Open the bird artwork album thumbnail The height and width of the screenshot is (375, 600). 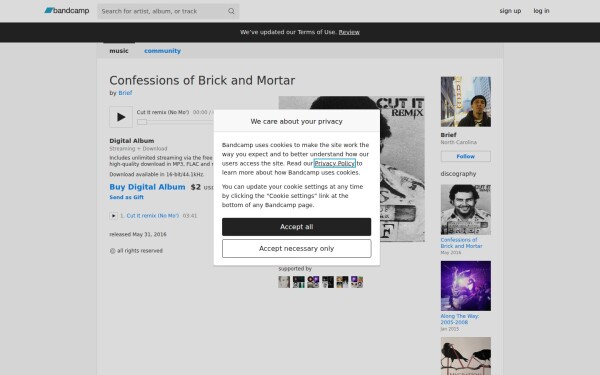pyautogui.click(x=466, y=356)
